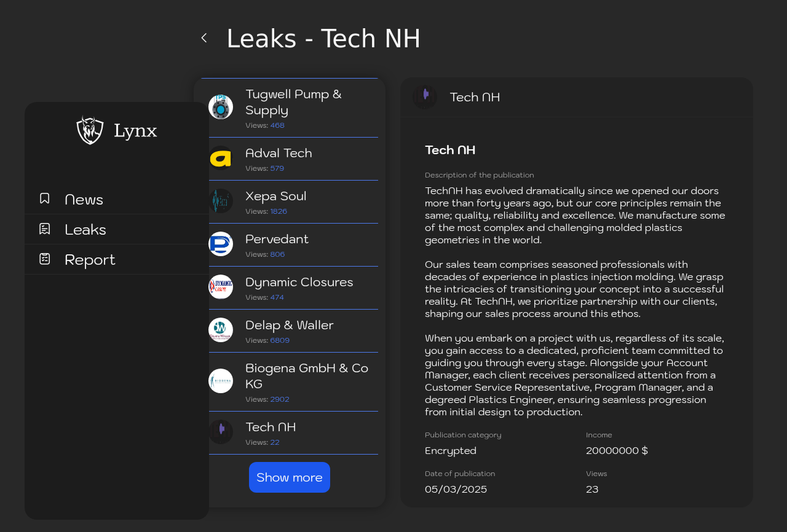Click the Xepa Soul logo
787x532 pixels.
(221, 201)
